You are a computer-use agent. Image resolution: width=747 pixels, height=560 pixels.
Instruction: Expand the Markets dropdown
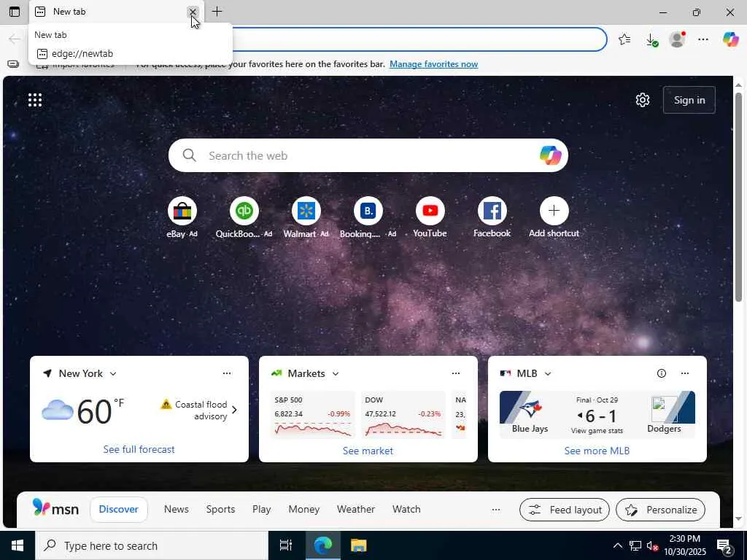pyautogui.click(x=336, y=374)
